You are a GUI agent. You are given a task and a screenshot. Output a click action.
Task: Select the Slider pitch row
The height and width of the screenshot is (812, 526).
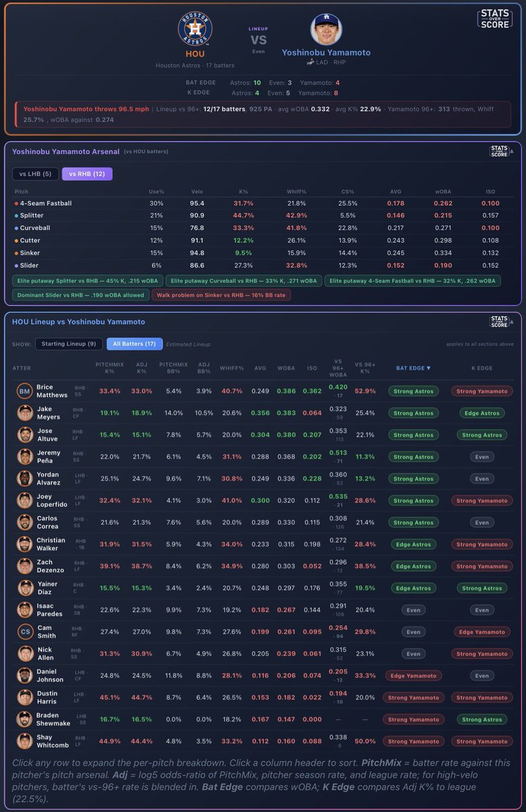click(263, 265)
